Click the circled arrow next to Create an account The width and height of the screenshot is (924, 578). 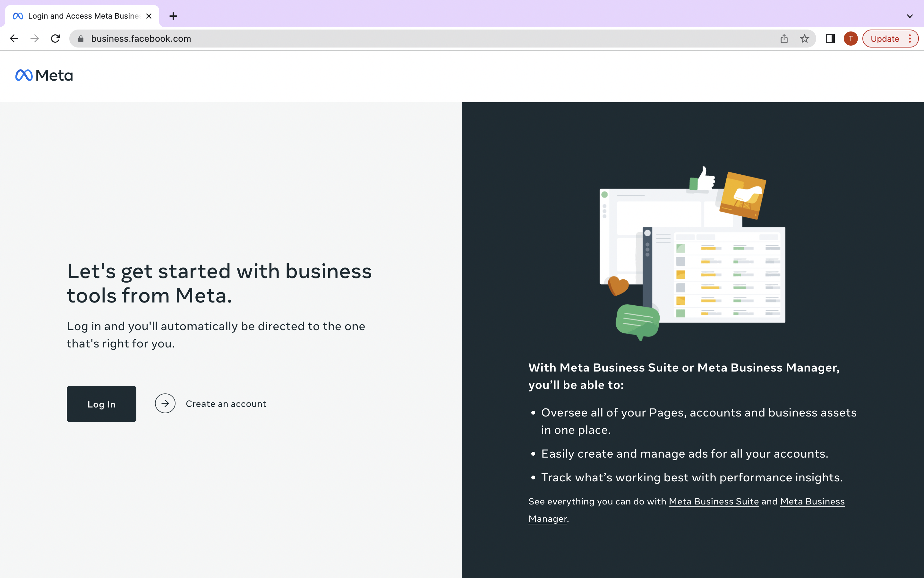pos(165,403)
